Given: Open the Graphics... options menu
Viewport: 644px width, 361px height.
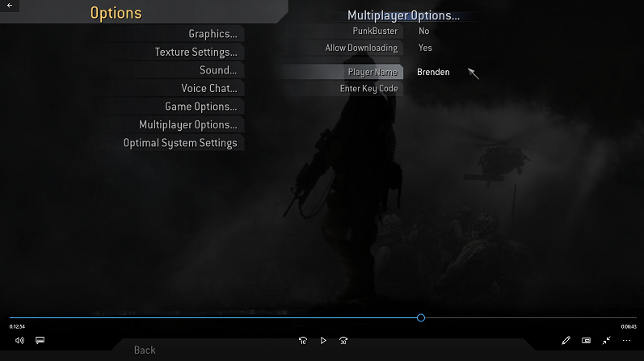Looking at the screenshot, I should pos(213,34).
